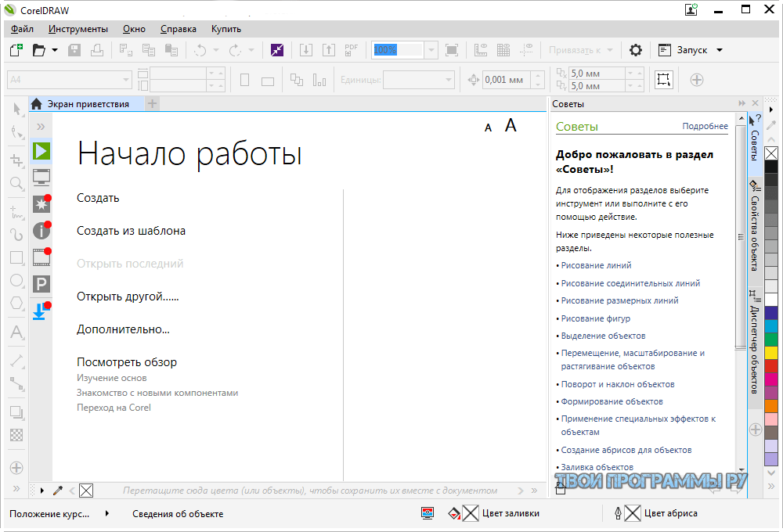Open the Инструменты menu
This screenshot has width=783, height=532.
pyautogui.click(x=78, y=29)
